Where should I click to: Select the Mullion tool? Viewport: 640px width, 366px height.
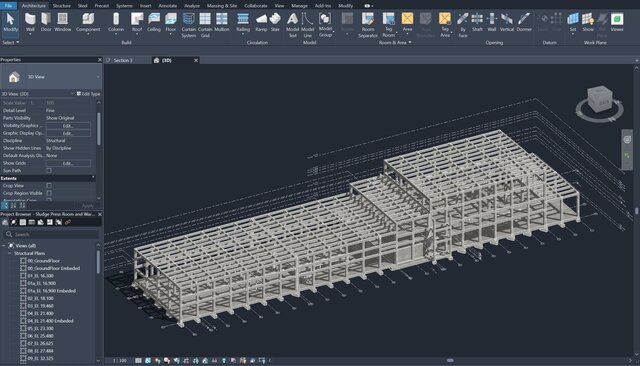pos(222,22)
